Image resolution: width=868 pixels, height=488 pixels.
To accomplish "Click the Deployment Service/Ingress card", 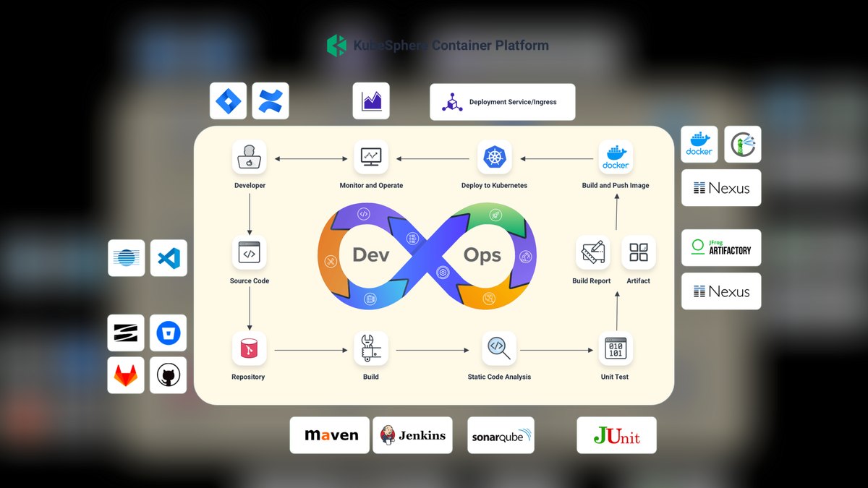I will pos(503,102).
